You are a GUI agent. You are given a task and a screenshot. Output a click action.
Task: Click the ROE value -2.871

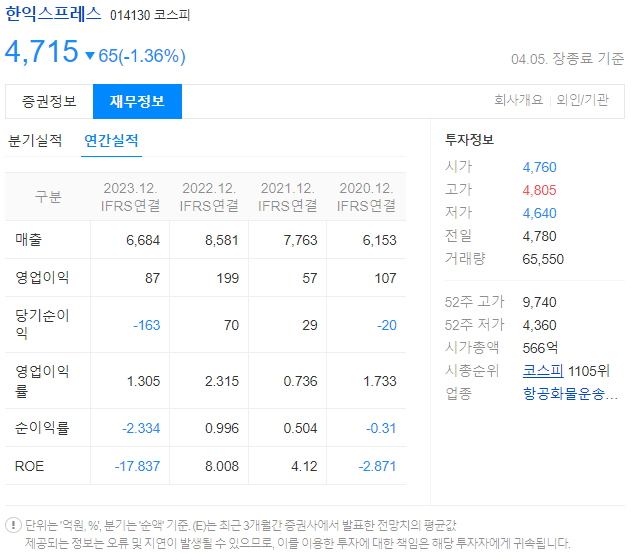click(377, 466)
